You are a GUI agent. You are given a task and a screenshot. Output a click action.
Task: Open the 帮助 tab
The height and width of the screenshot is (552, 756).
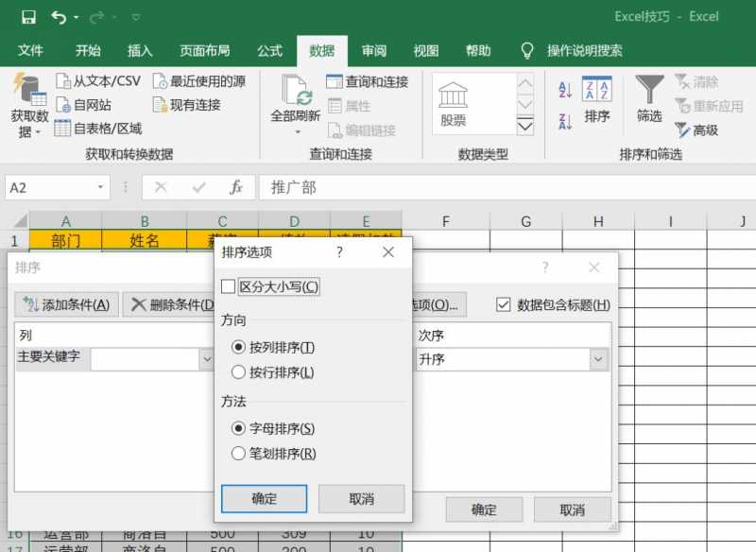tap(478, 51)
